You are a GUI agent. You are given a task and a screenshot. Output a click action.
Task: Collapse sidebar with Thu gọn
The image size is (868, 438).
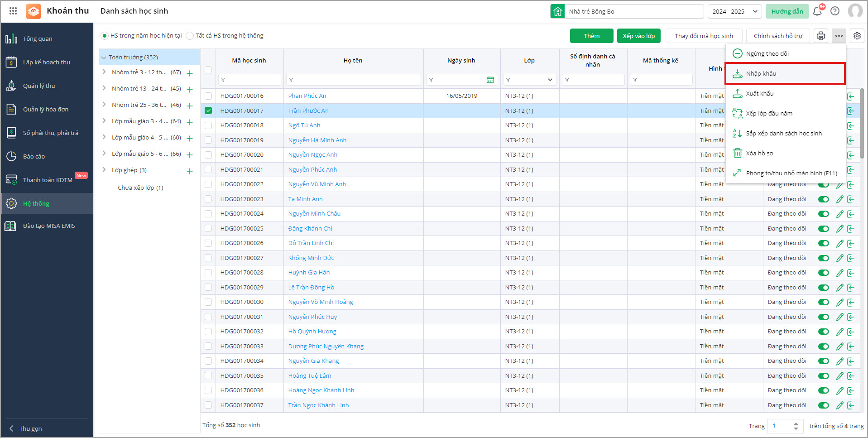pyautogui.click(x=26, y=428)
